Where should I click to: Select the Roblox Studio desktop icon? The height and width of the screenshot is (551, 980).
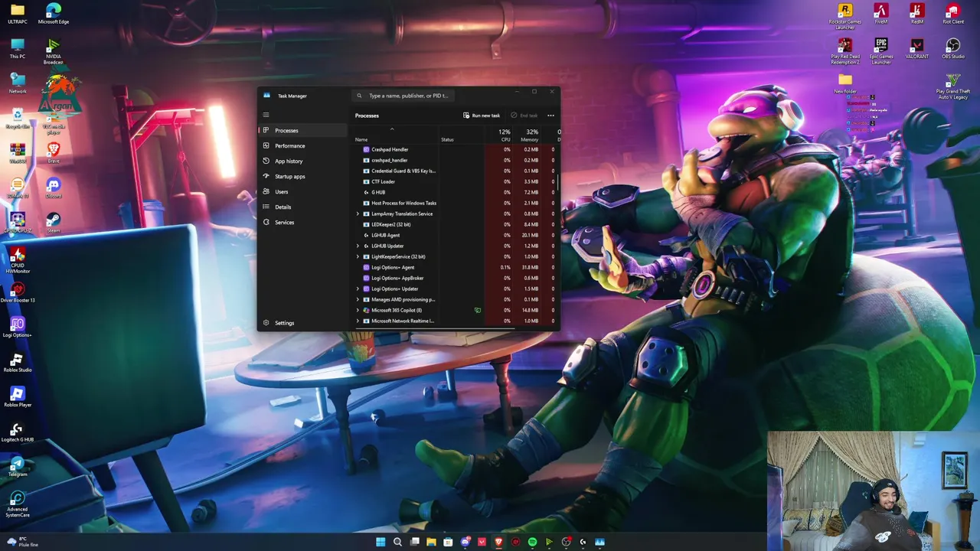(x=17, y=362)
